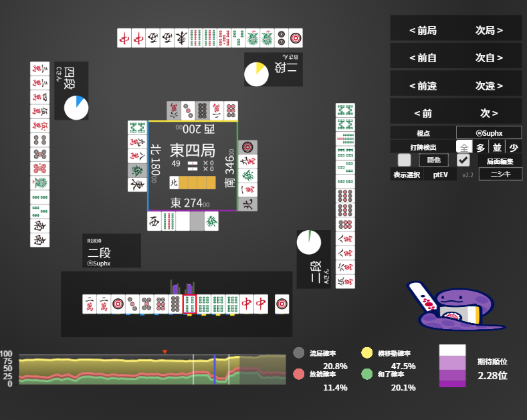Screen dimensions: 527x420
Task: Click the 9-sou tile in bottom discards
Action: click(169, 221)
